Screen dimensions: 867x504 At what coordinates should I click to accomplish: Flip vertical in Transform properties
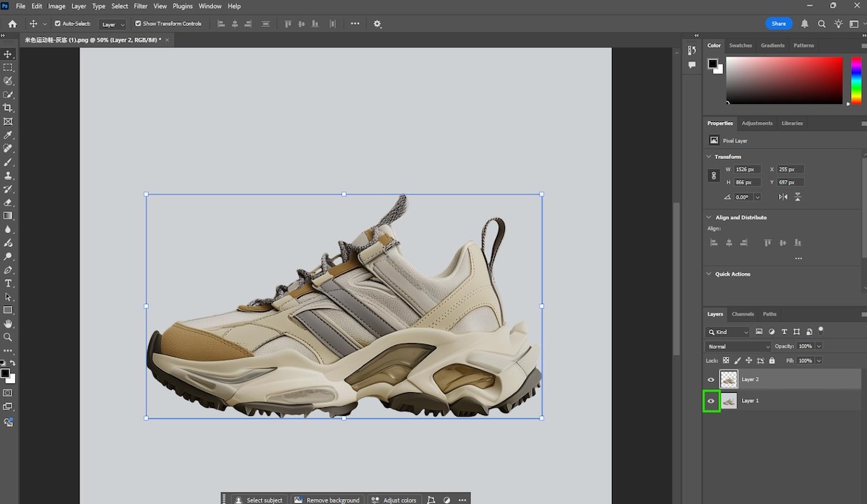click(798, 196)
